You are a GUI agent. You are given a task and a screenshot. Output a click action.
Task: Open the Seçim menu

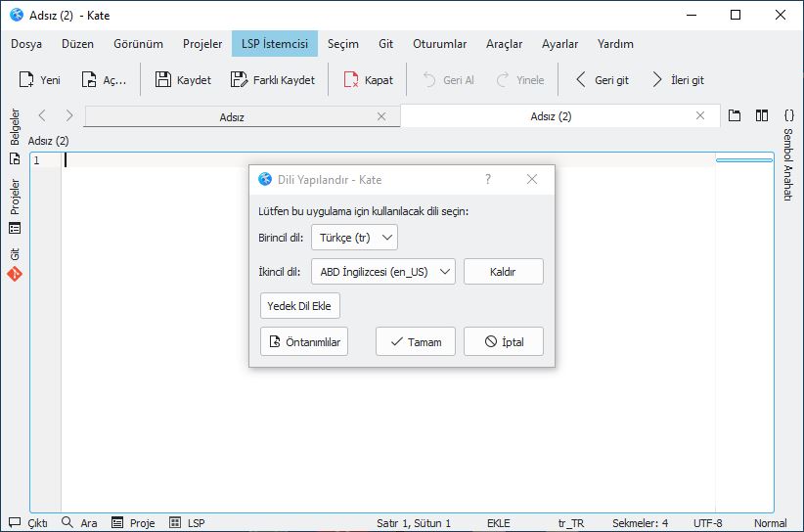[343, 44]
